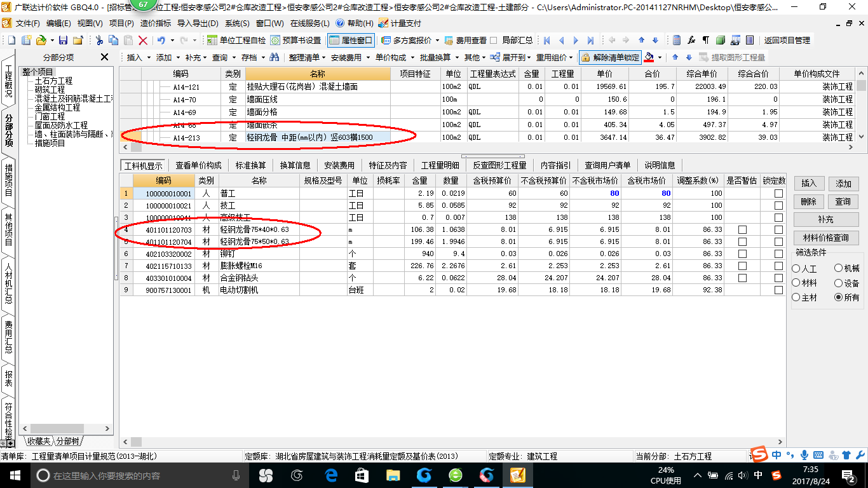Screen dimensions: 868x488
Task: Open the 造价指标 menu
Action: [x=155, y=23]
